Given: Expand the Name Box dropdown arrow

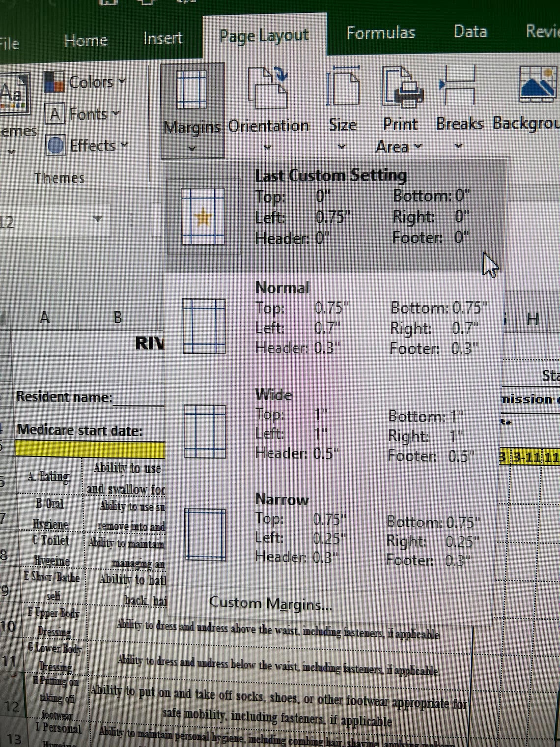Looking at the screenshot, I should [97, 219].
